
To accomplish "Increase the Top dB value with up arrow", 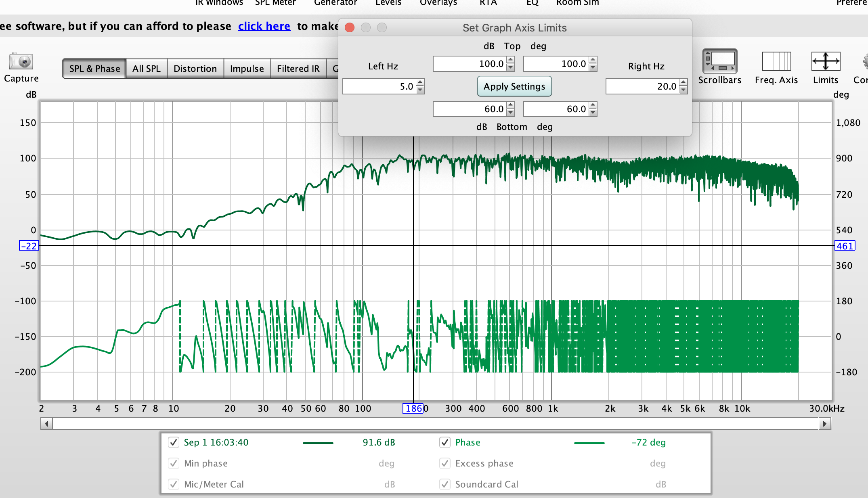I will (x=511, y=60).
